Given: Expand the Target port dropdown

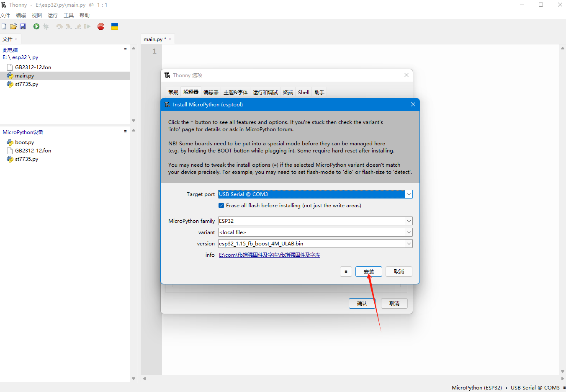Looking at the screenshot, I should 409,194.
